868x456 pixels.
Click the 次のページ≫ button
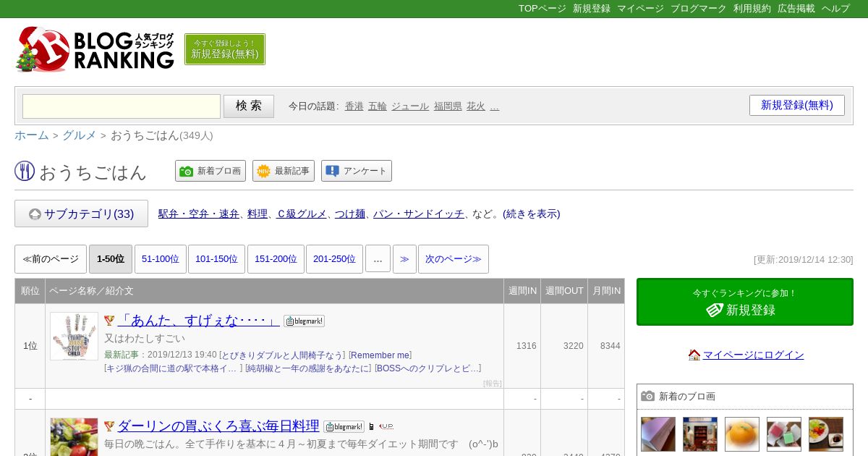point(454,259)
